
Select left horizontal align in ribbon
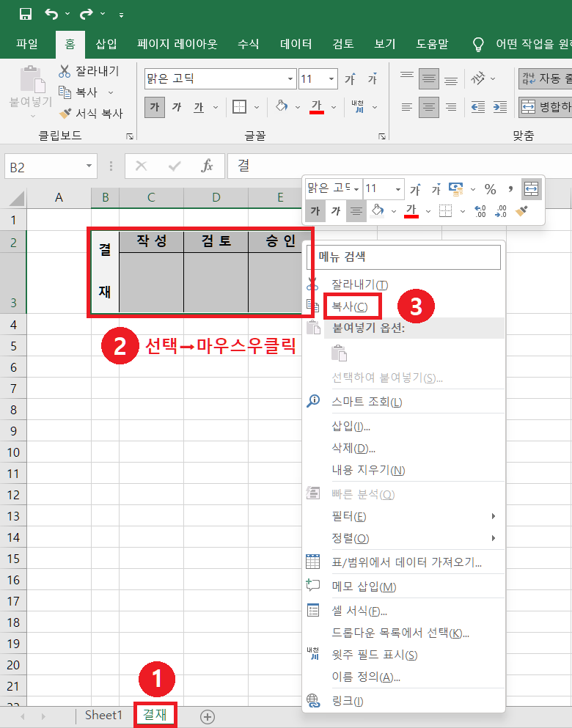407,107
